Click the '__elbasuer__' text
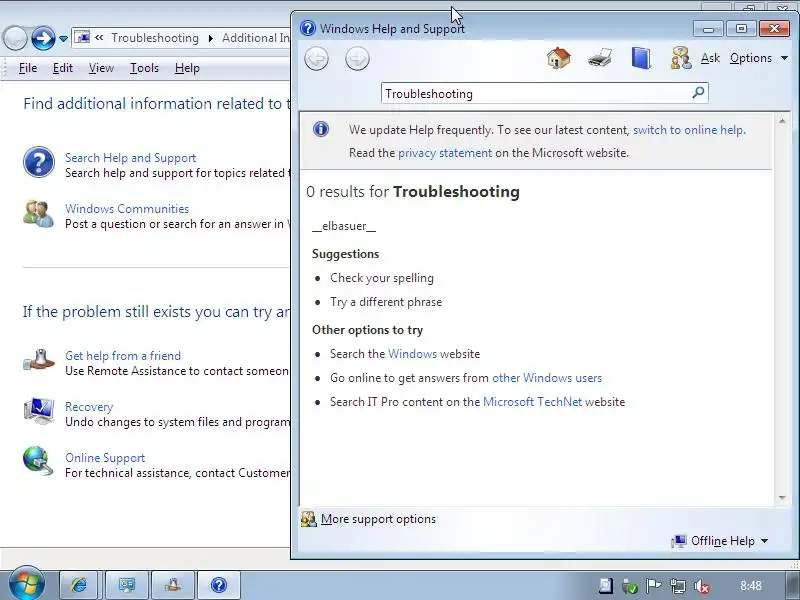The width and height of the screenshot is (800, 600). coord(344,226)
